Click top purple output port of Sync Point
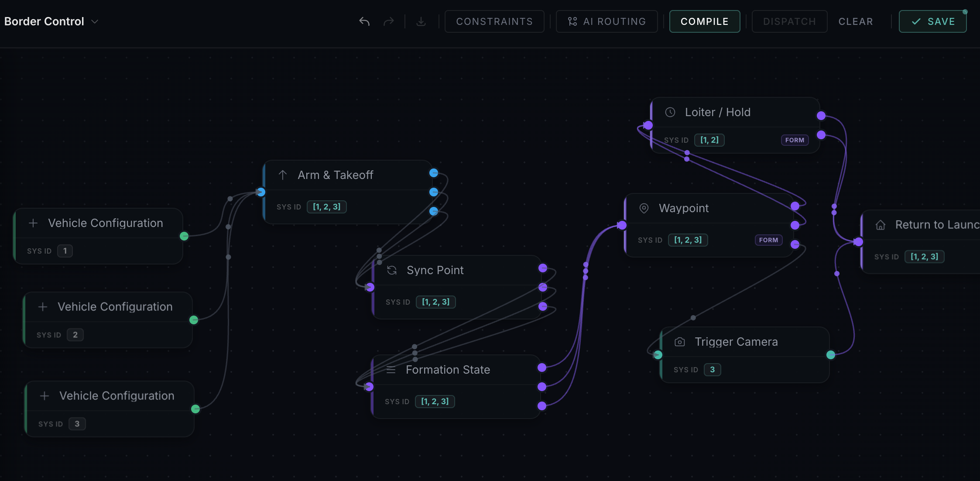The height and width of the screenshot is (481, 980). pyautogui.click(x=543, y=268)
